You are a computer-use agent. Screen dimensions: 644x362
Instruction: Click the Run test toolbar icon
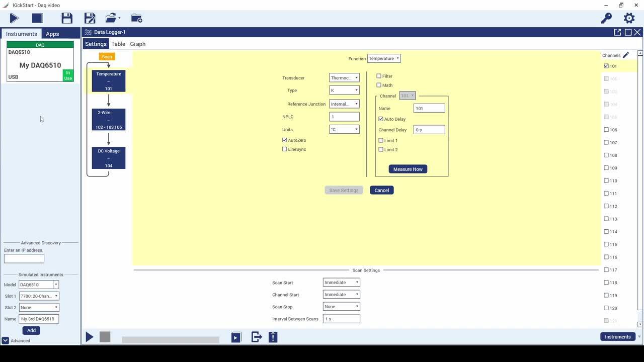click(14, 18)
